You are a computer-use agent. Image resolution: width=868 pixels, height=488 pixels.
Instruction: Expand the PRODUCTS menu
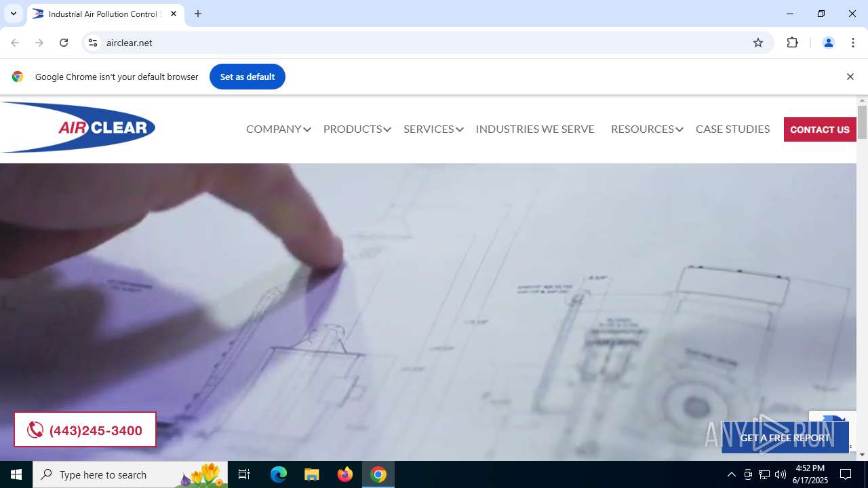coord(357,129)
